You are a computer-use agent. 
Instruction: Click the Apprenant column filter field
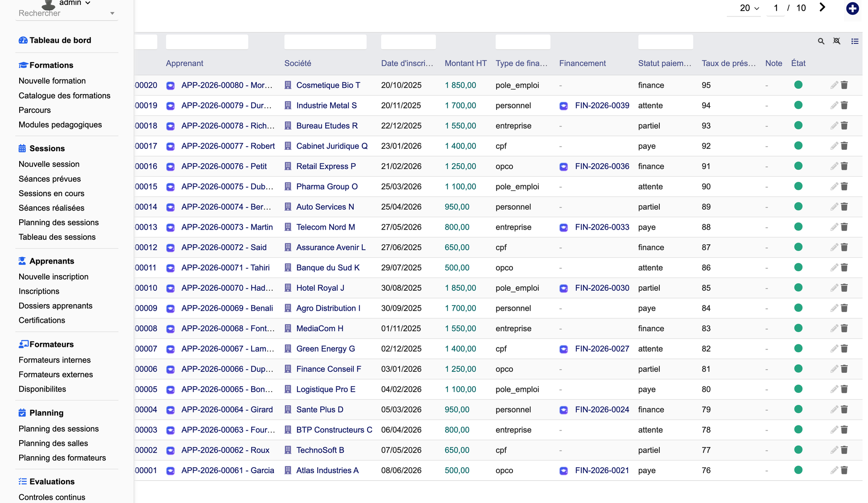[x=207, y=42]
